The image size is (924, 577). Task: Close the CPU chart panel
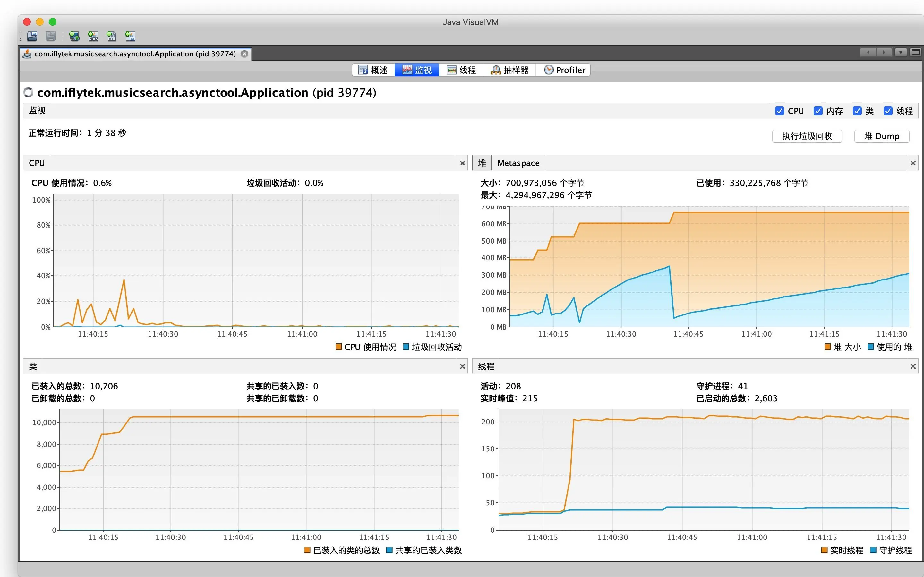(462, 163)
